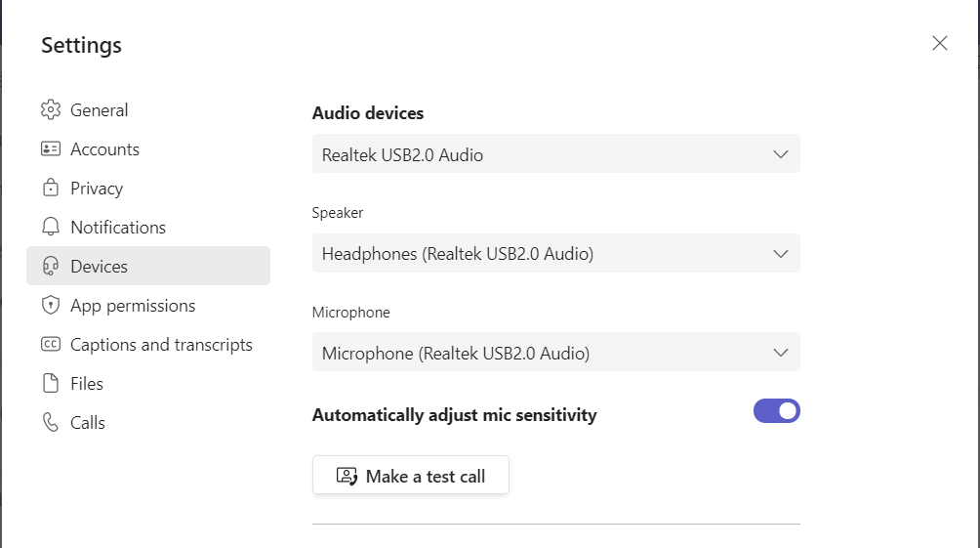Click the Notifications bell icon
980x548 pixels.
pos(51,228)
